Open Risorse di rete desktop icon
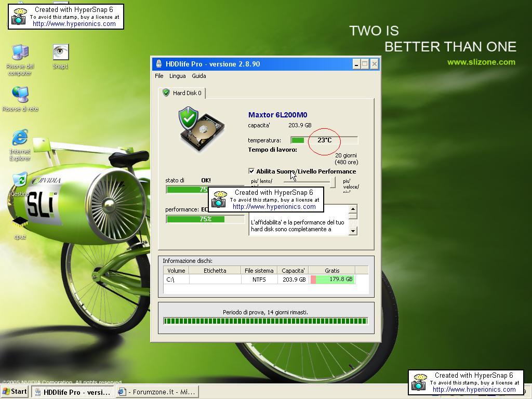Image resolution: width=532 pixels, height=399 pixels. [x=20, y=99]
